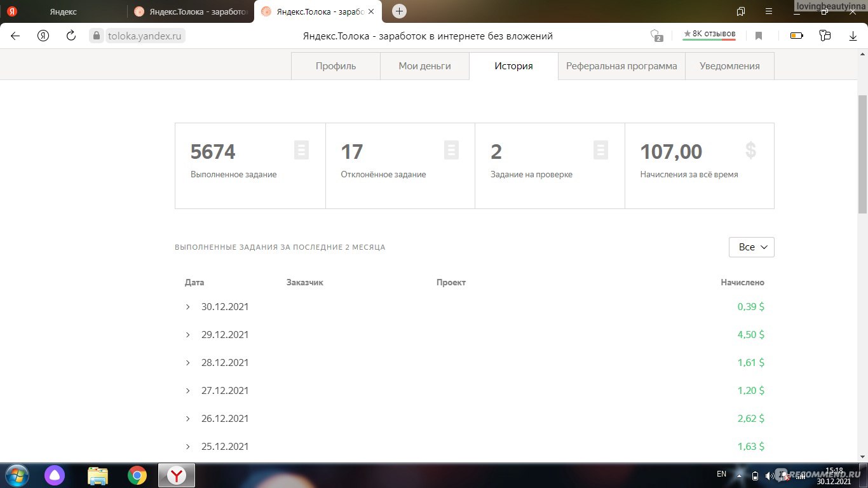Expand the 29.12.2021 row chevron
This screenshot has width=868, height=488.
click(x=188, y=335)
